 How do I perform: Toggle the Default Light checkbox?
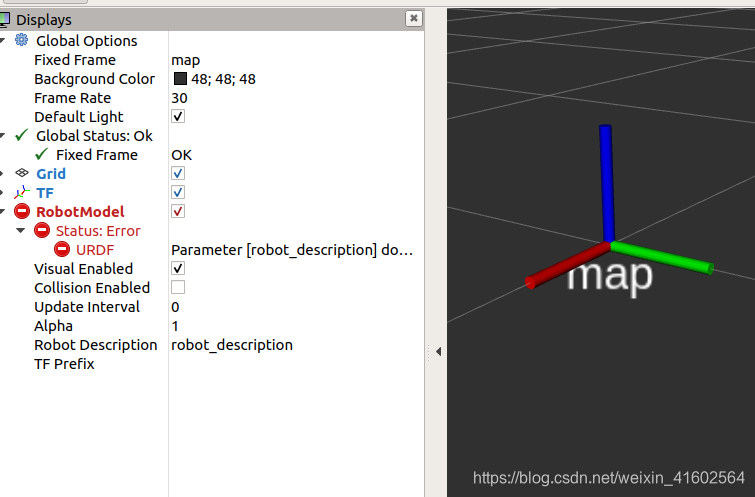(x=178, y=116)
